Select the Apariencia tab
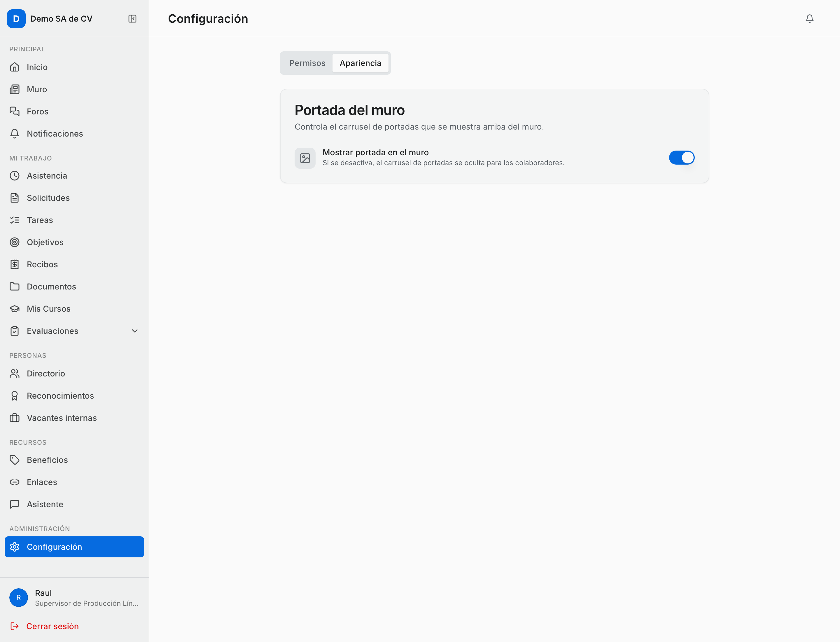This screenshot has height=642, width=840. [x=360, y=63]
